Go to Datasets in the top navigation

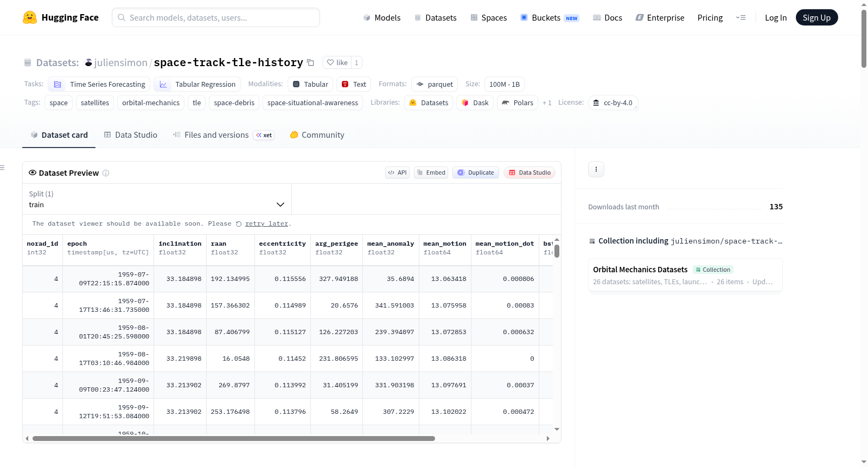coord(435,17)
